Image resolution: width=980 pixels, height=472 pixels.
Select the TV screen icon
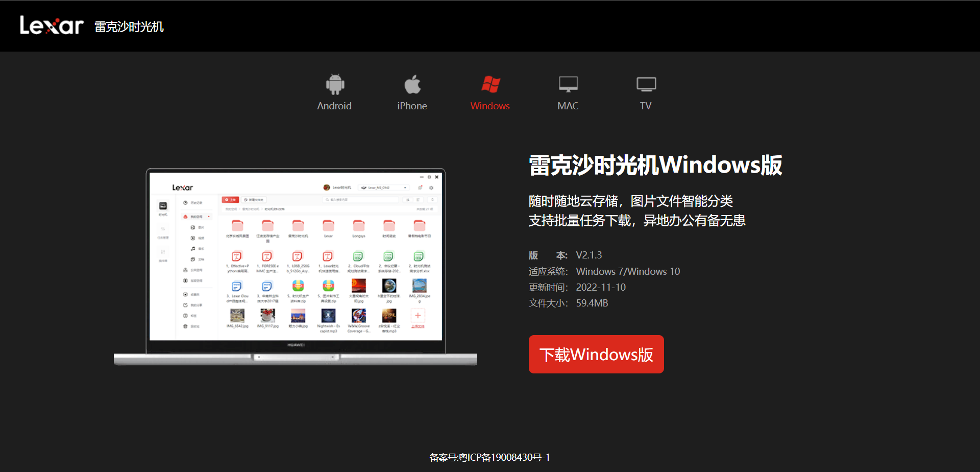coord(646,84)
